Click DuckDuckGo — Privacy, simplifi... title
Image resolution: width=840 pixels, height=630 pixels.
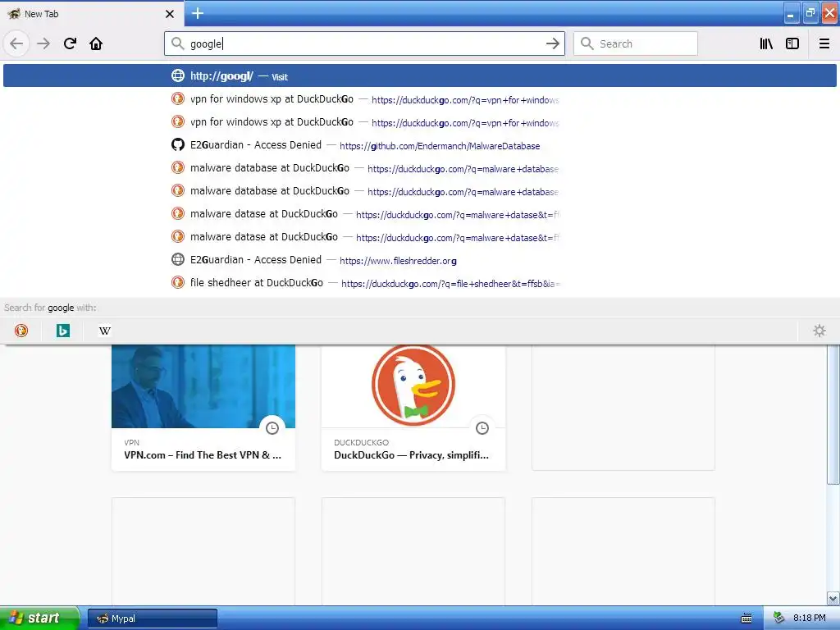(x=411, y=454)
